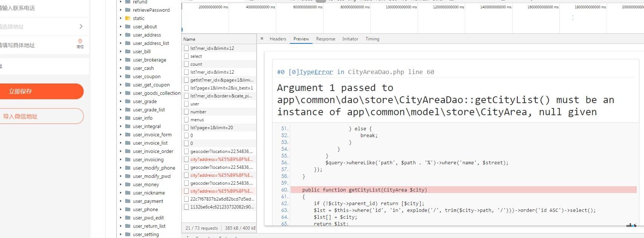Screen dimensions: 644x238
Task: Tick checkbox for the select request
Action: pyautogui.click(x=186, y=56)
